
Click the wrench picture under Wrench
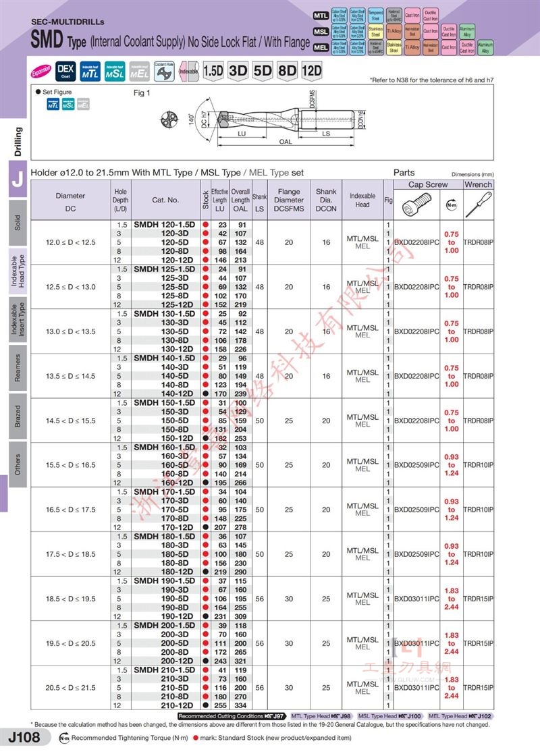pyautogui.click(x=479, y=205)
